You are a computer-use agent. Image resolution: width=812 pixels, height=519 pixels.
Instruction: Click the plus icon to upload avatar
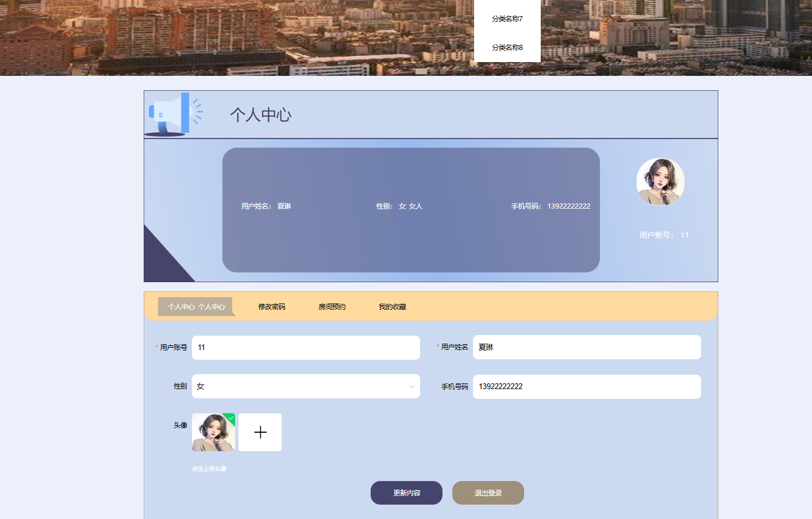coord(260,432)
